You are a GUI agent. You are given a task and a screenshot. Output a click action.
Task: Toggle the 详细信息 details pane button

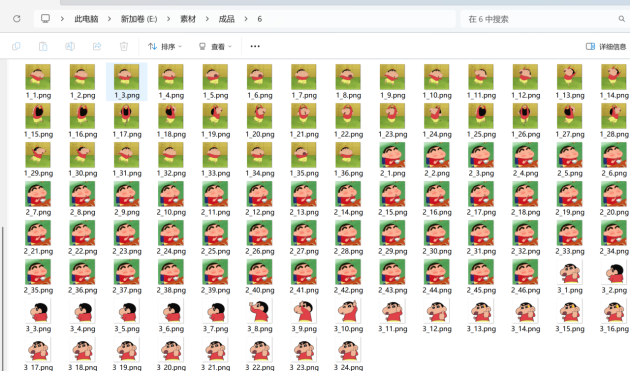coord(606,47)
